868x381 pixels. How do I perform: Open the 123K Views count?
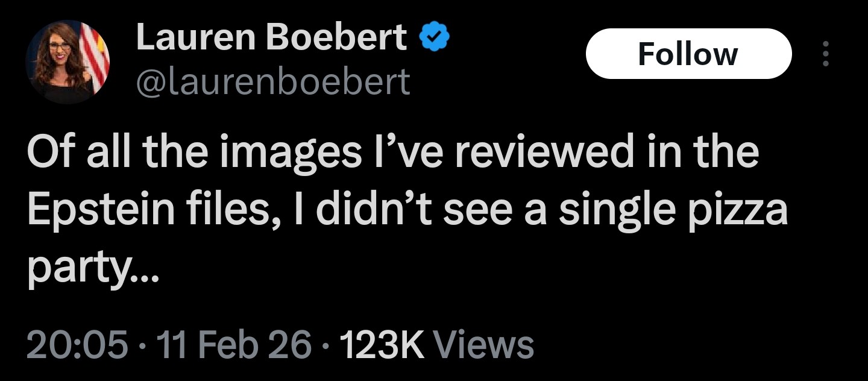pyautogui.click(x=437, y=345)
